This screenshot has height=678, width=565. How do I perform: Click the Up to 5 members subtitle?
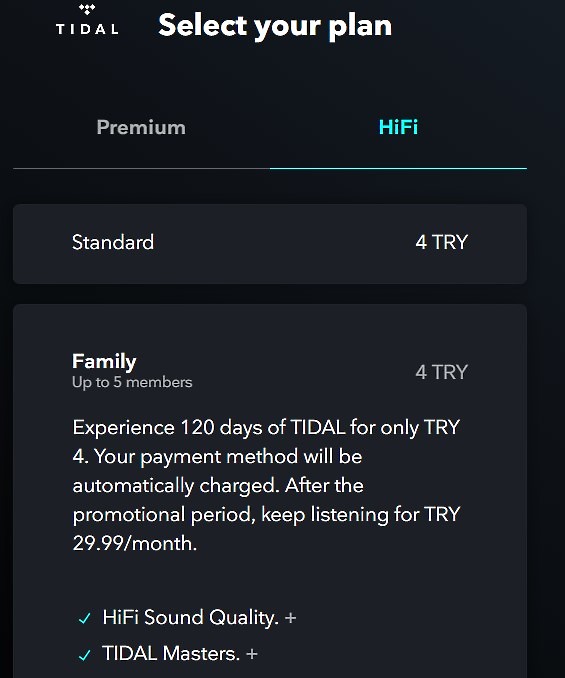click(132, 382)
